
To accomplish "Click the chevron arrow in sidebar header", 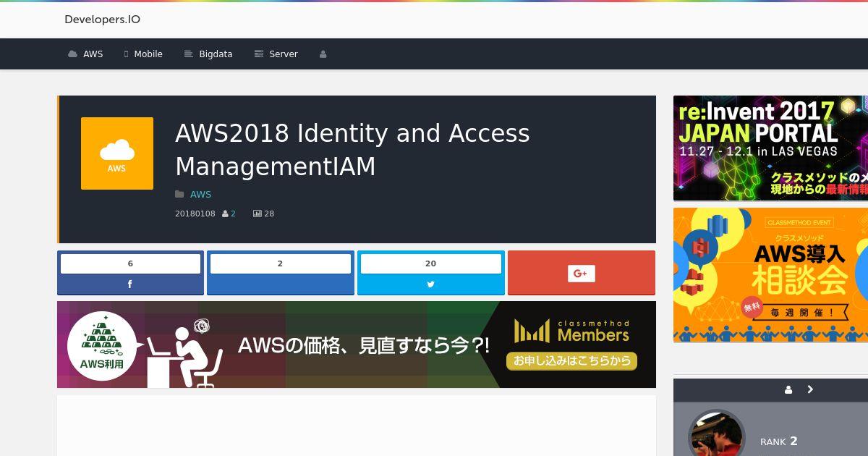I will 810,389.
